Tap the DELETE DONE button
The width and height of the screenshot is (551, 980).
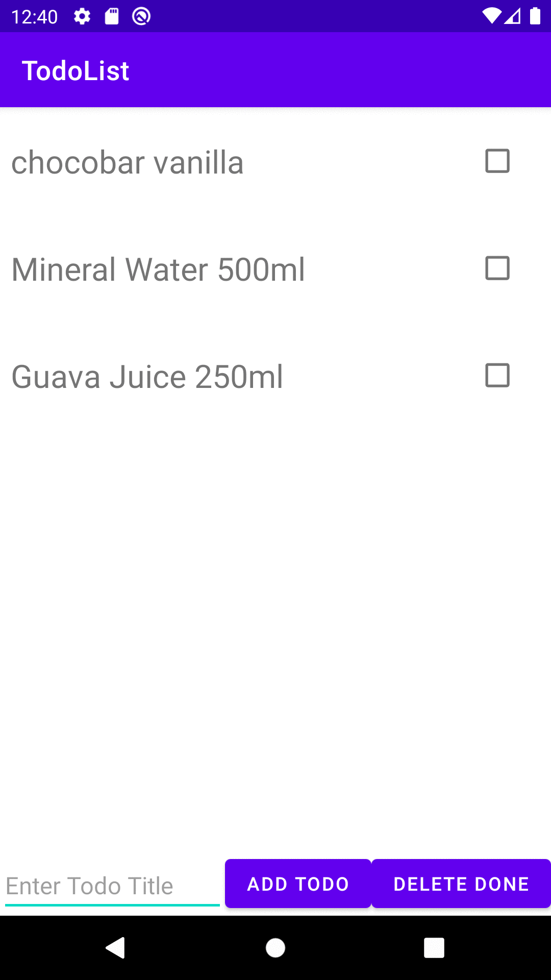click(461, 884)
